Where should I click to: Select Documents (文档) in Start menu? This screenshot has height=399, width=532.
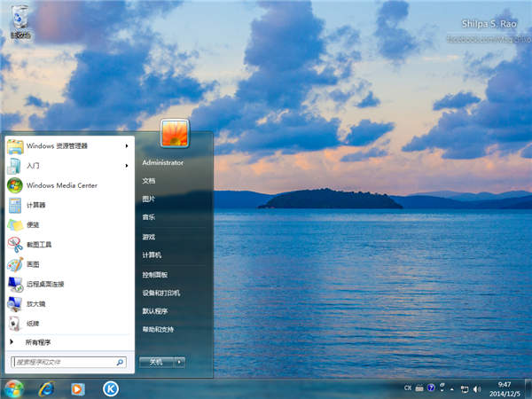coord(148,180)
